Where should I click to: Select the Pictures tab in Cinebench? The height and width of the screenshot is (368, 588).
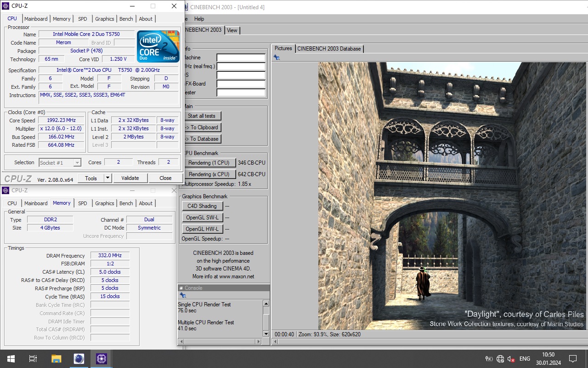pos(283,48)
